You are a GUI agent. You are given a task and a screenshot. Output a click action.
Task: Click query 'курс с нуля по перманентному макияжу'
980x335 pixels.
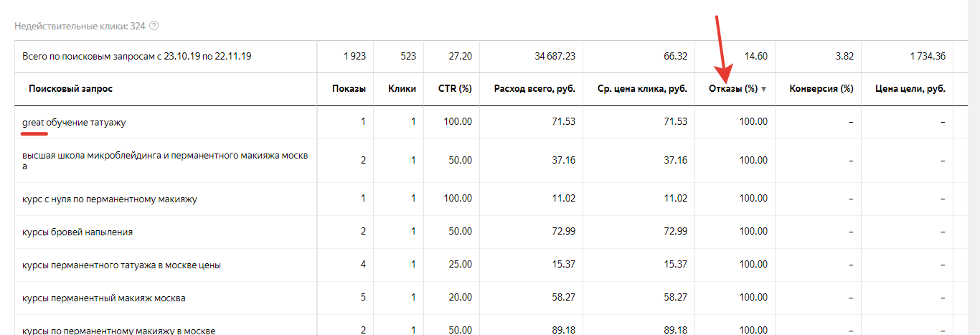pyautogui.click(x=109, y=199)
